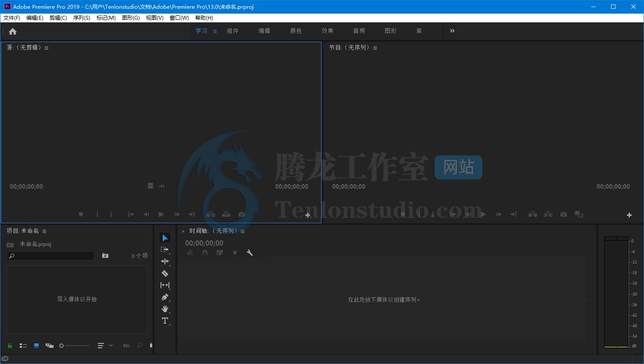
Task: Toggle Snap magnet in timeline
Action: 205,253
